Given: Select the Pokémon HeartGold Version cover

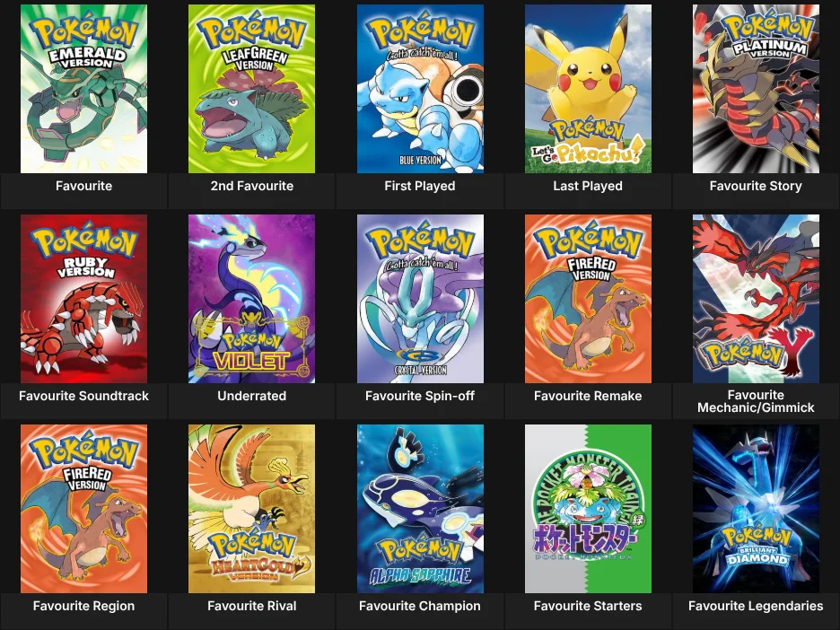Looking at the screenshot, I should click(x=252, y=509).
